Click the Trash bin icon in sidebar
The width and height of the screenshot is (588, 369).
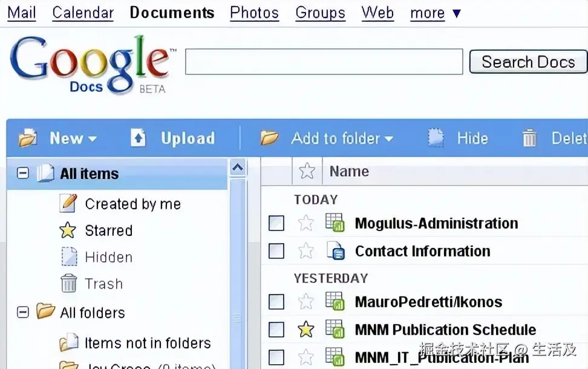coord(68,283)
